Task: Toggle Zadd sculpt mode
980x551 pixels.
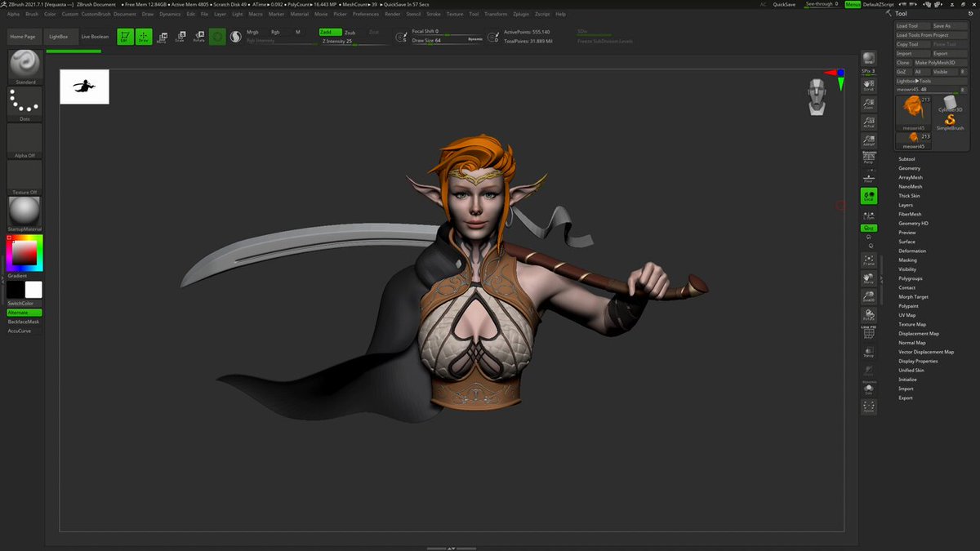Action: [331, 32]
